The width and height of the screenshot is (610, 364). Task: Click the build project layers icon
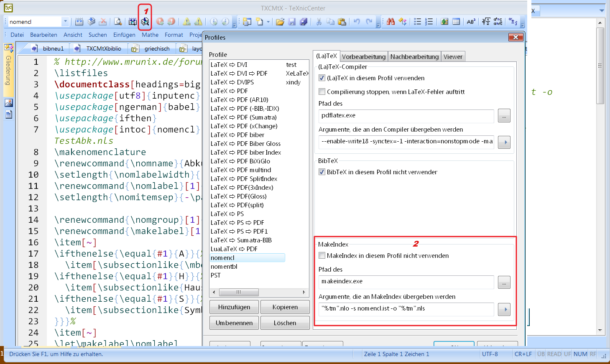[92, 22]
